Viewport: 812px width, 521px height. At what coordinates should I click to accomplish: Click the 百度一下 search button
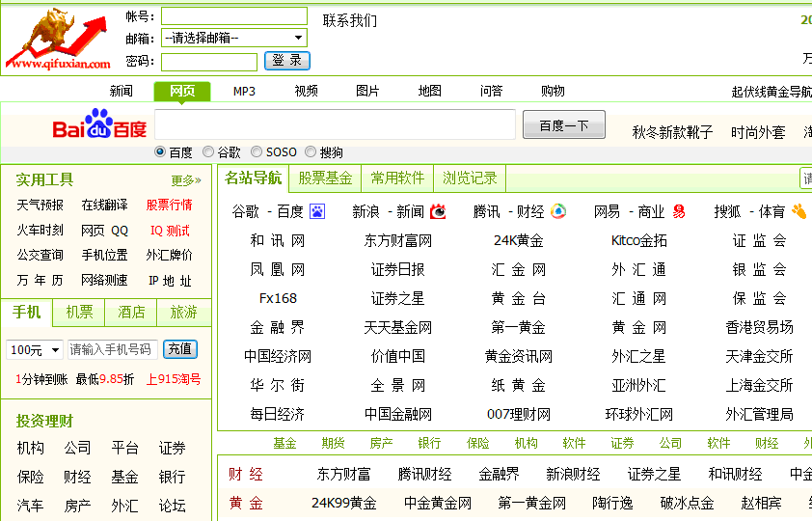564,124
